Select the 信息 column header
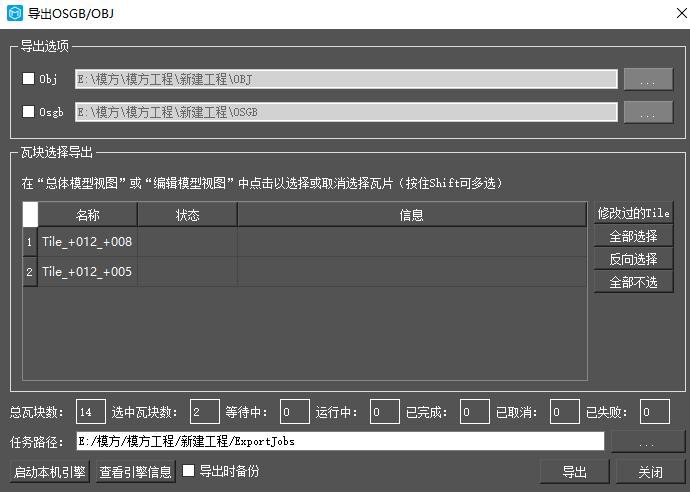The height and width of the screenshot is (492, 690). click(x=412, y=215)
